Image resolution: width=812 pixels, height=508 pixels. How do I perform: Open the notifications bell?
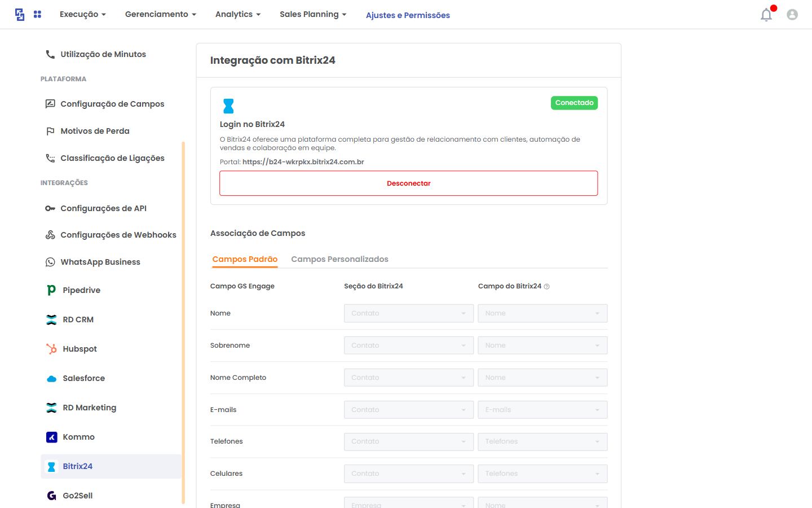(766, 15)
